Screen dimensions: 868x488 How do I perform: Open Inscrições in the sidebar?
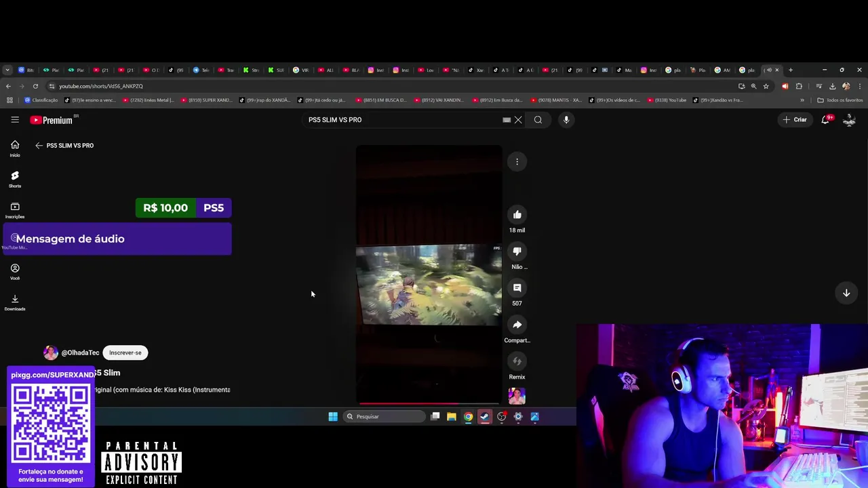(x=15, y=210)
